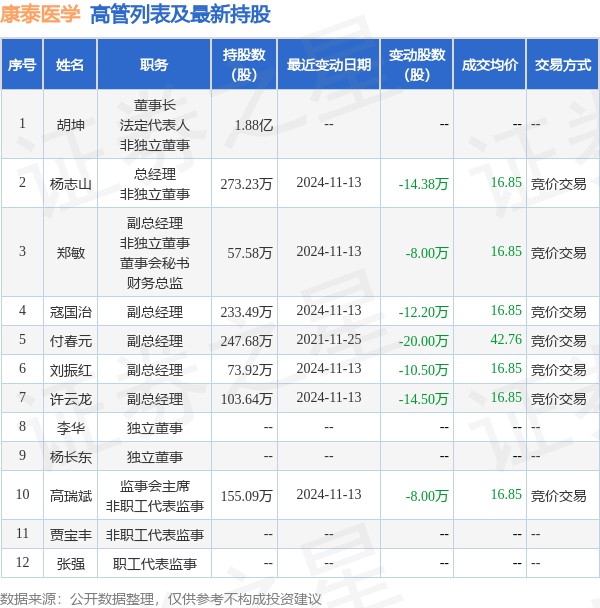Click the name 许云龙
Viewport: 600px width, 608px height.
[70, 399]
